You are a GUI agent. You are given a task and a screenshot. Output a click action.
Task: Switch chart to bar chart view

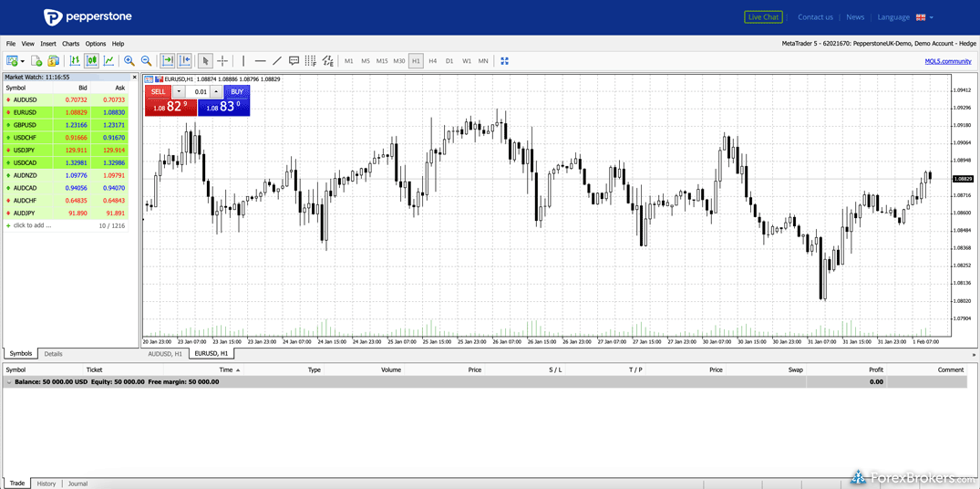coord(75,61)
